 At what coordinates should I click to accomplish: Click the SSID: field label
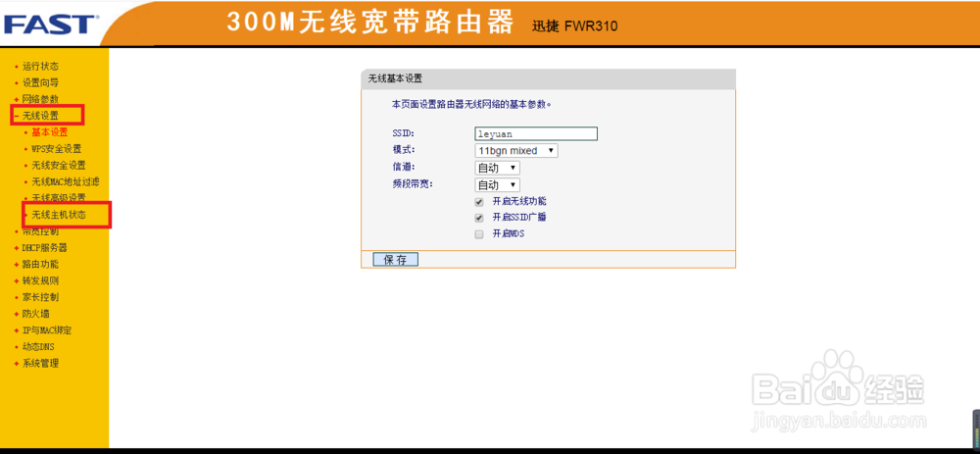403,133
